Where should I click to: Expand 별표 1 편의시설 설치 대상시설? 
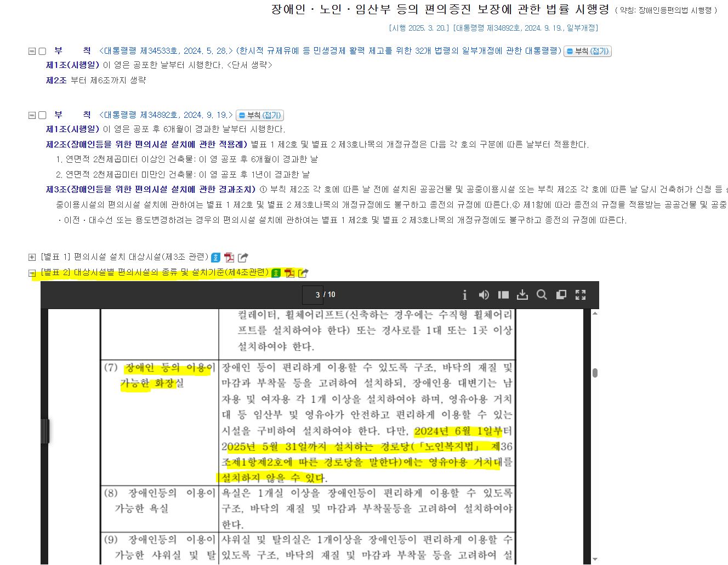32,257
